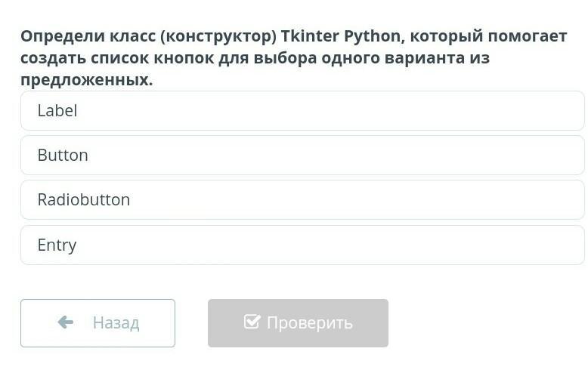Click the word 'Entry' in fourth answer
Screen dimensions: 588x367
coord(57,245)
